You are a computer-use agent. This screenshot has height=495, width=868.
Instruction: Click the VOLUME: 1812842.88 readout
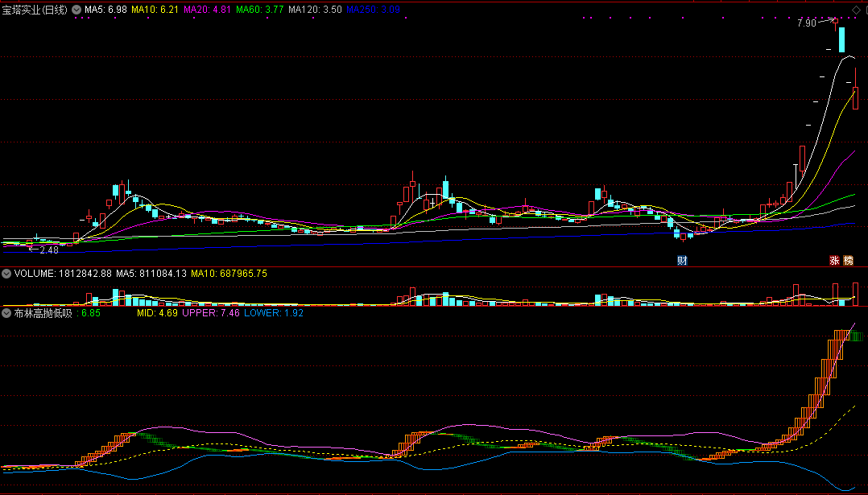point(63,274)
